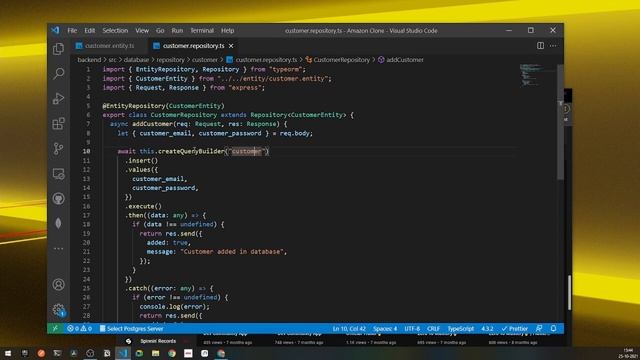
Task: Click line number 18 in the gutter
Action: pos(86,224)
